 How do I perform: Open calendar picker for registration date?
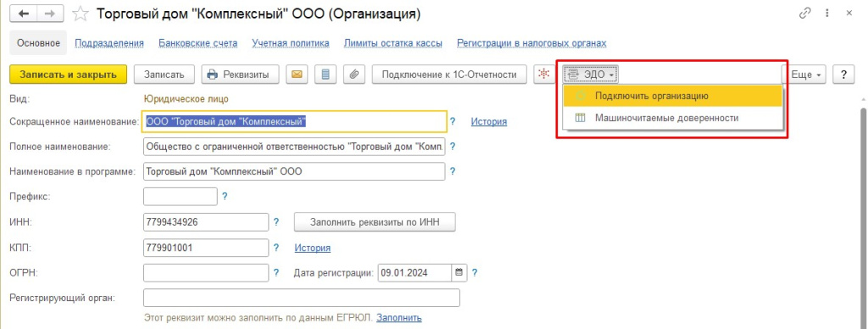click(x=459, y=272)
